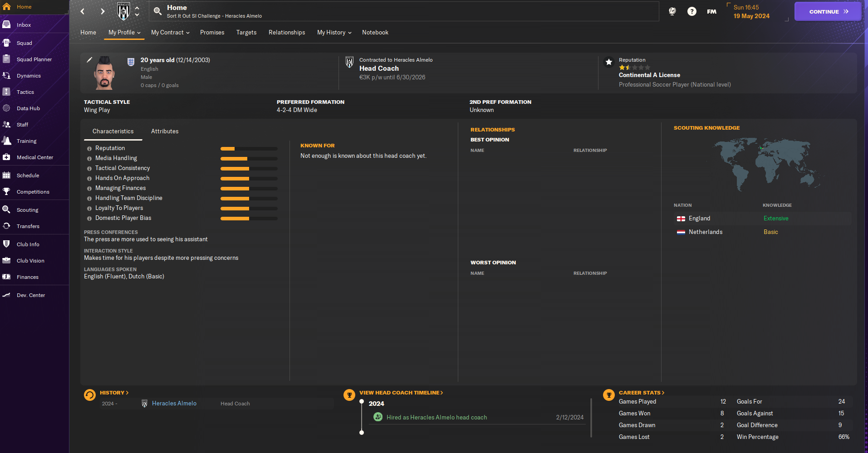Open the Notebook tab

375,33
